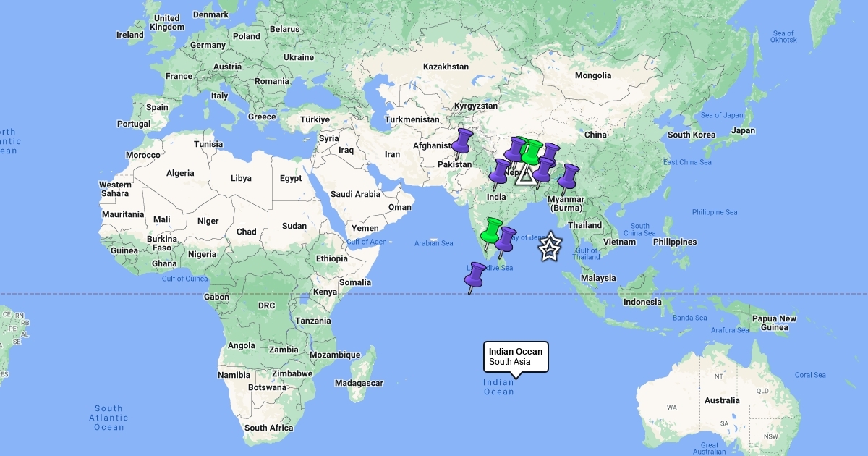Click the Indian Ocean South Asia info popup

pyautogui.click(x=515, y=357)
